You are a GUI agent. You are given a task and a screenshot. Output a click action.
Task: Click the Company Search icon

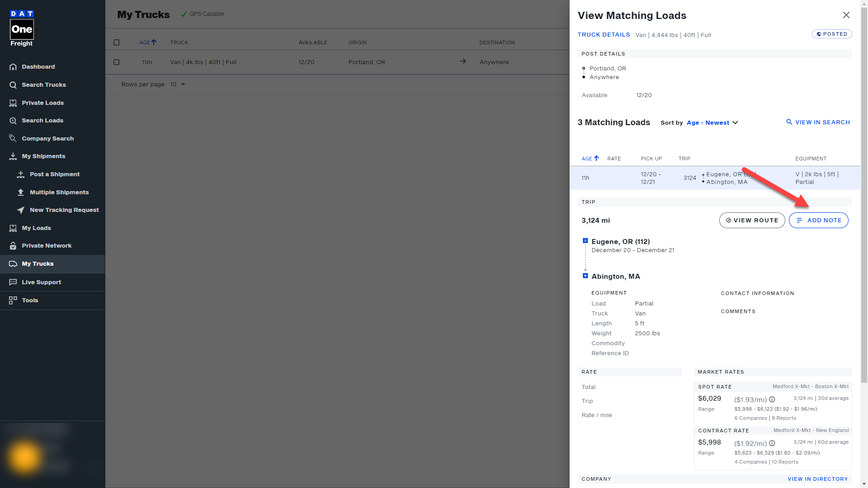click(13, 138)
